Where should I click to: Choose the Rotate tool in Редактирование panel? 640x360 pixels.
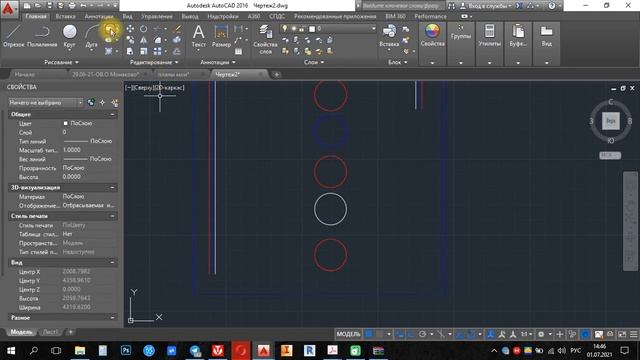point(144,29)
